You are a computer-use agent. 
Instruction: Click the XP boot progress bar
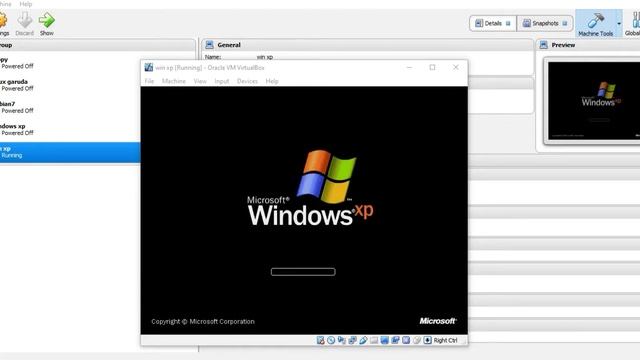tap(303, 272)
